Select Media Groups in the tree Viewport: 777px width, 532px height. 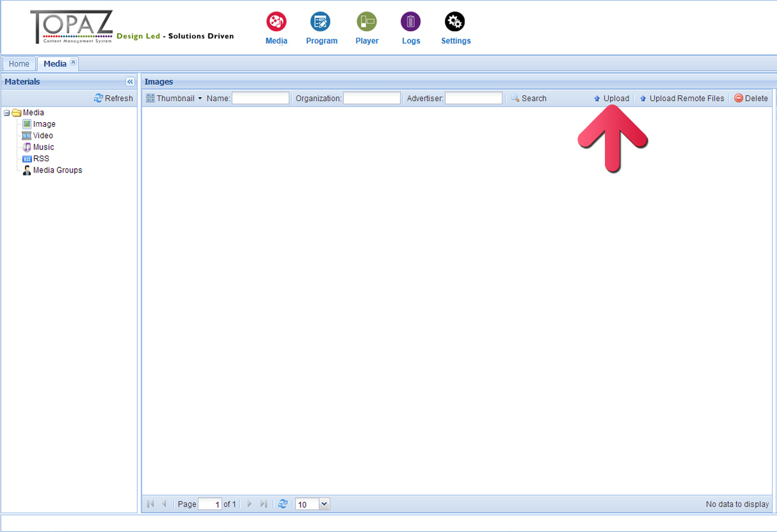[57, 170]
